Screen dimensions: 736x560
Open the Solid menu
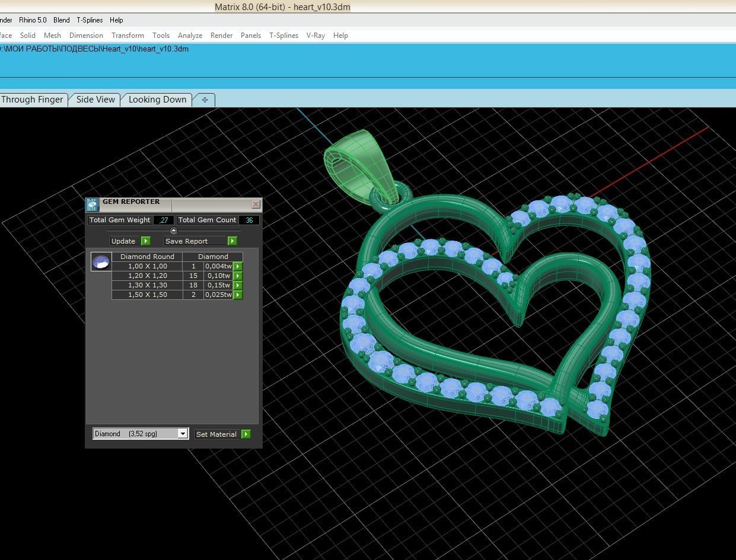[28, 36]
